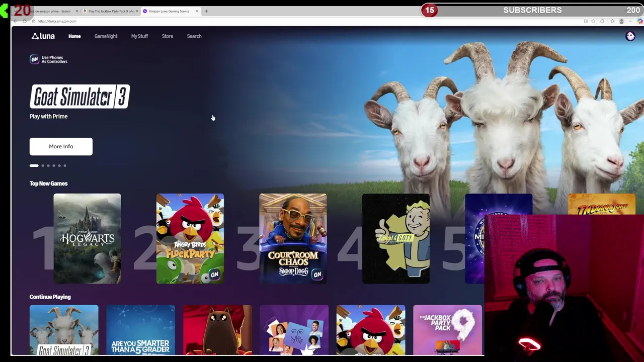Open Are You Smarter Than a 5th Grader
Image resolution: width=644 pixels, height=362 pixels.
pyautogui.click(x=141, y=330)
